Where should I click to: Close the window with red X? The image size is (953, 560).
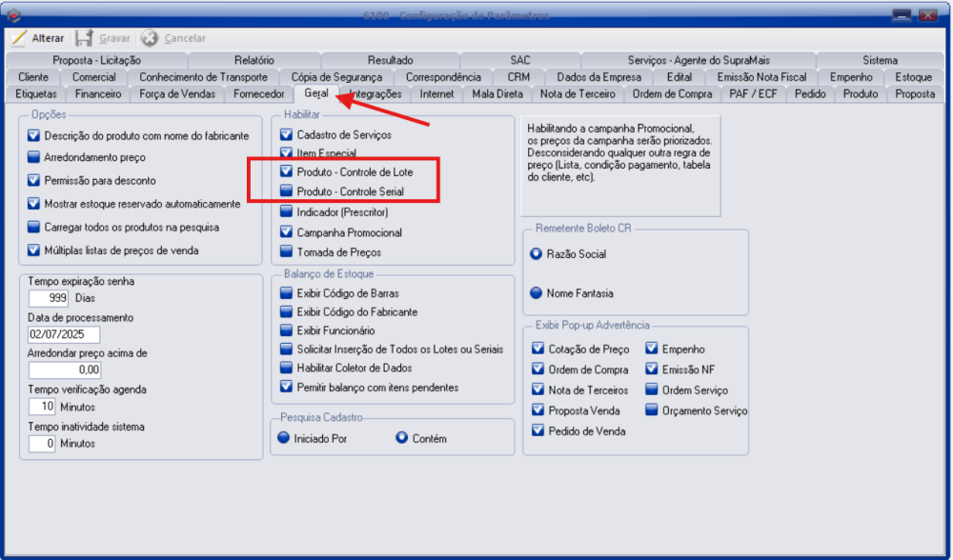pos(927,14)
